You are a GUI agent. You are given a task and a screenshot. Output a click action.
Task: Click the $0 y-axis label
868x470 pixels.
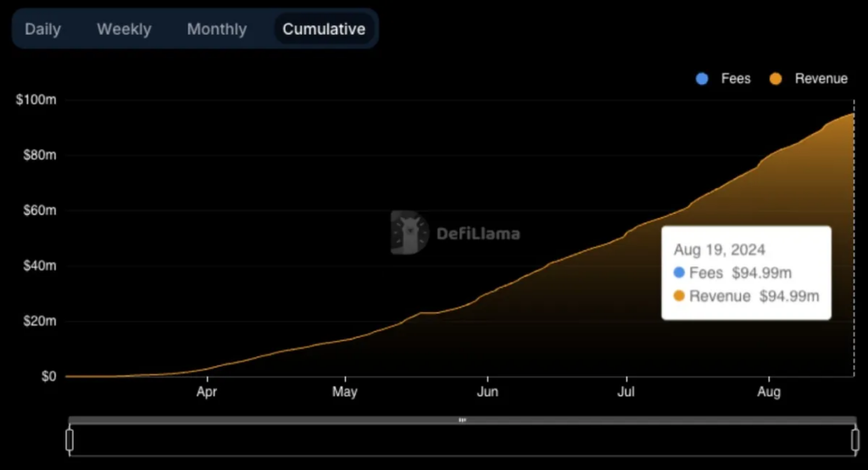[48, 377]
